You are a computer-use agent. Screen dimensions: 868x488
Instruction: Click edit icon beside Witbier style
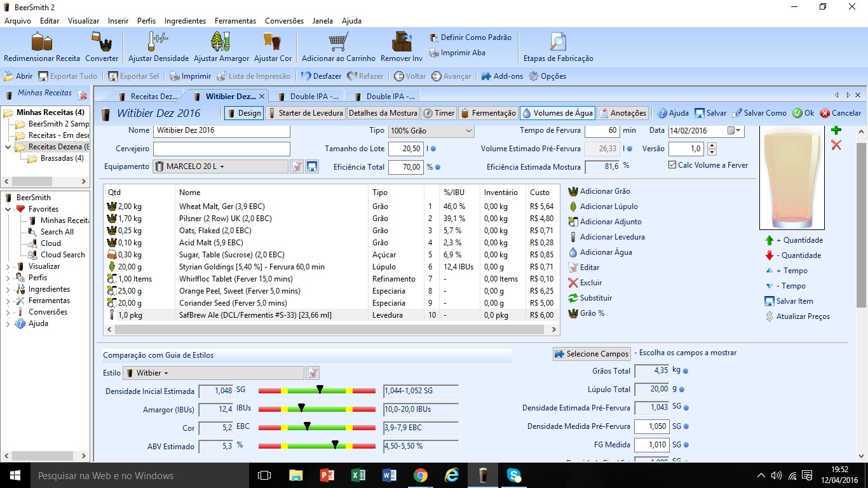click(x=313, y=373)
